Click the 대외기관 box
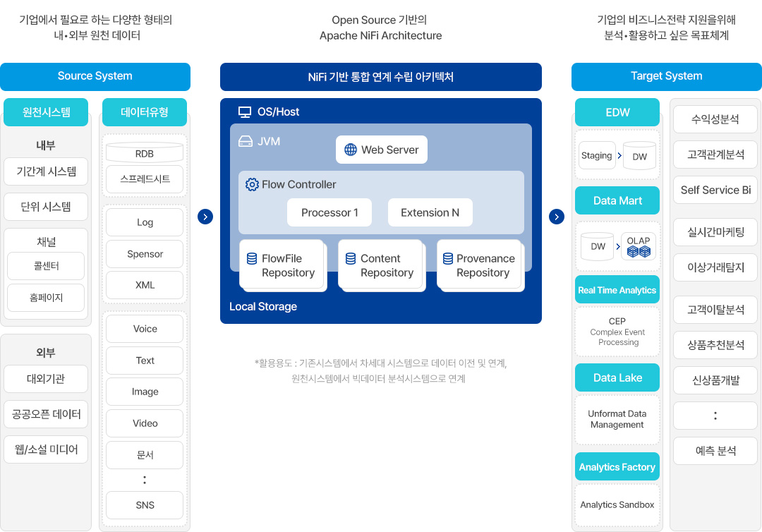Viewport: 762px width, 532px height. (46, 379)
